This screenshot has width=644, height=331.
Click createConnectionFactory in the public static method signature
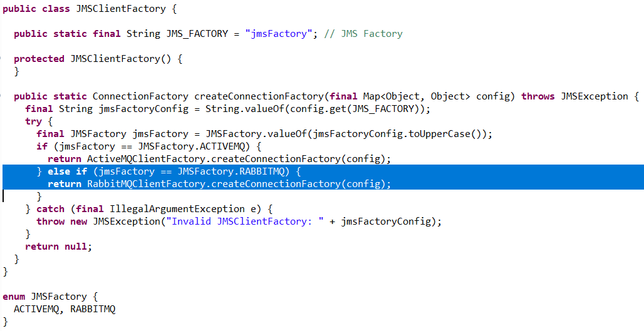coord(259,96)
